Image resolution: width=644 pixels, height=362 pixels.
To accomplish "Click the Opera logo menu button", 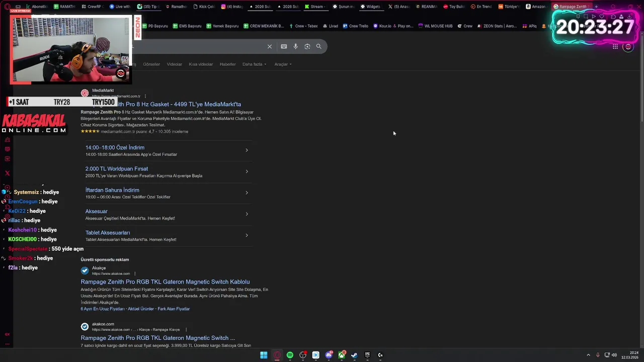I will tap(7, 7).
